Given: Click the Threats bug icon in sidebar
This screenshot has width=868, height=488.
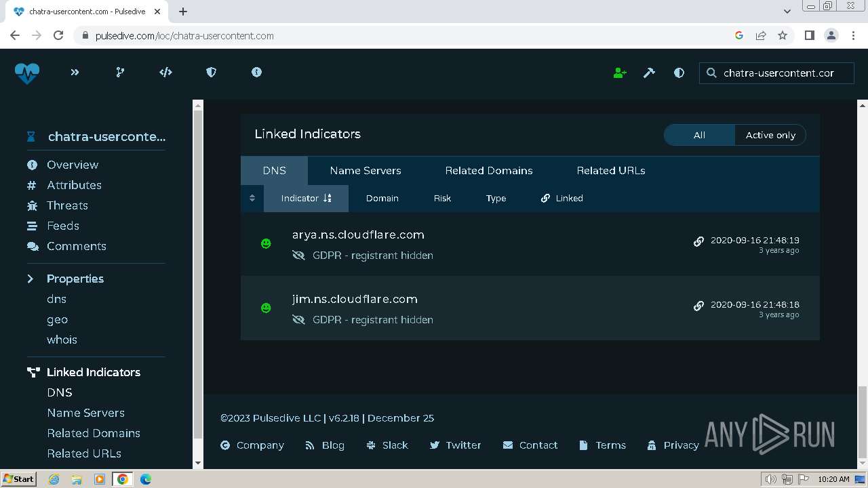Looking at the screenshot, I should click(x=32, y=205).
